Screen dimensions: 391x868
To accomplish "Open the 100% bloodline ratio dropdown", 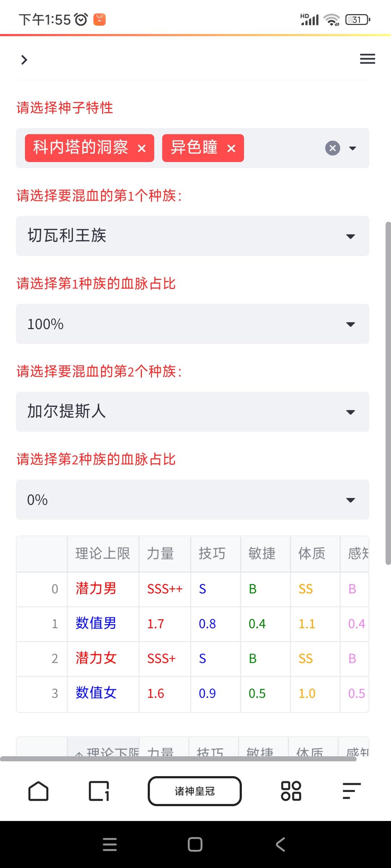I will pyautogui.click(x=193, y=324).
